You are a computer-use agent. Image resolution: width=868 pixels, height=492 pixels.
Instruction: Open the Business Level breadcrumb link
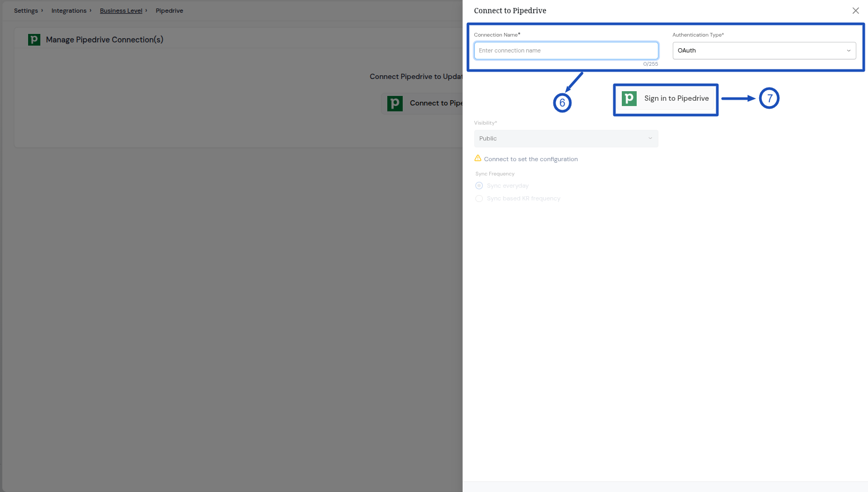pyautogui.click(x=121, y=11)
